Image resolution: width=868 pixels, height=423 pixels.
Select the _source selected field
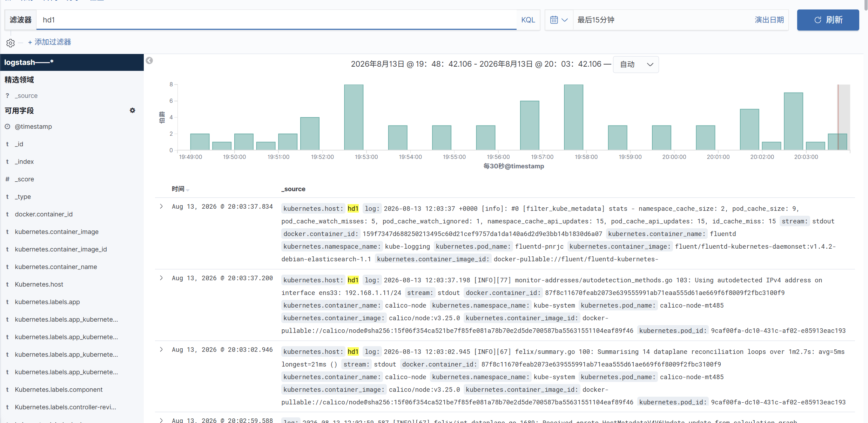26,96
